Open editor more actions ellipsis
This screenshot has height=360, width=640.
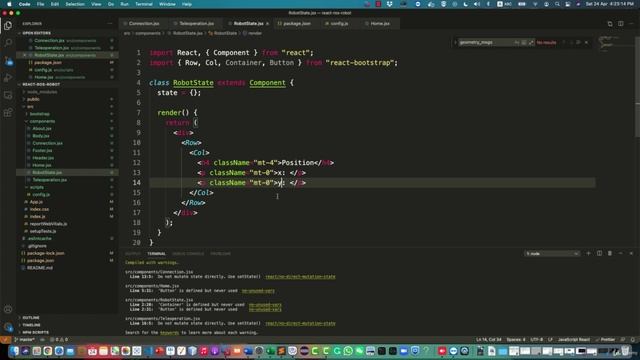tap(631, 24)
